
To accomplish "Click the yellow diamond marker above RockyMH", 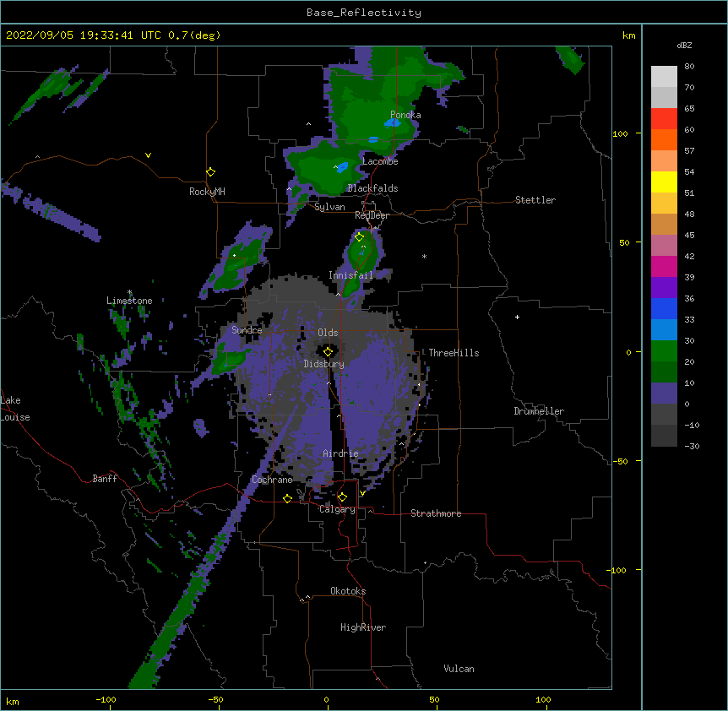I will [211, 172].
